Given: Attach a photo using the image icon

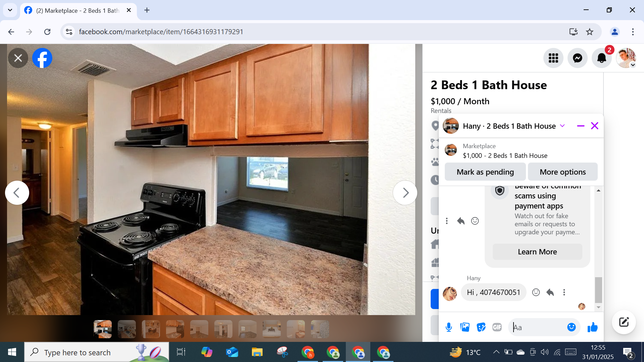Looking at the screenshot, I should coord(465,327).
